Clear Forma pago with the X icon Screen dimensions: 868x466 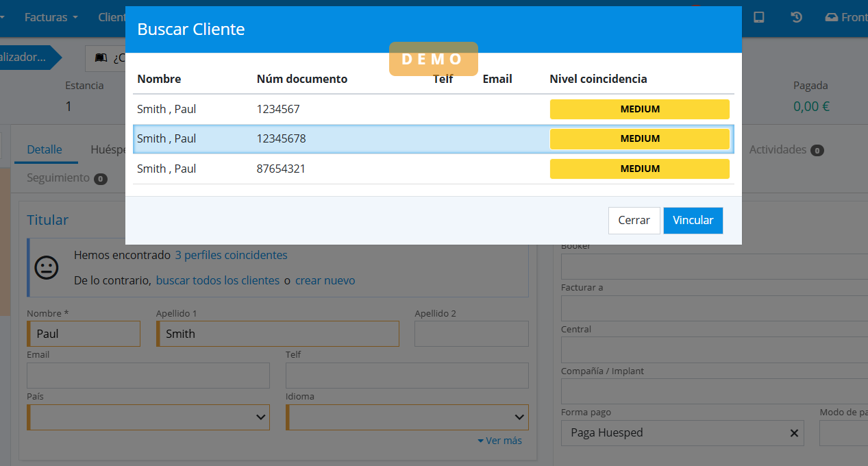click(x=794, y=432)
